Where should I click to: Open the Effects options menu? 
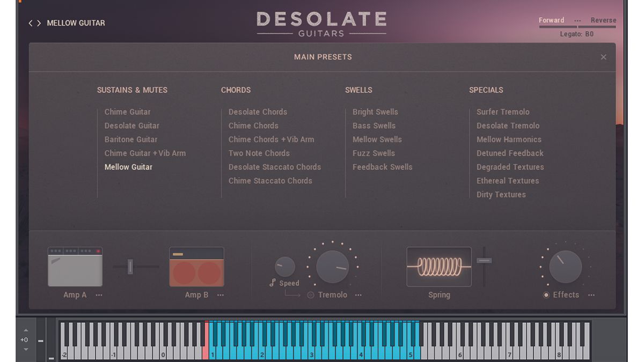pos(592,294)
